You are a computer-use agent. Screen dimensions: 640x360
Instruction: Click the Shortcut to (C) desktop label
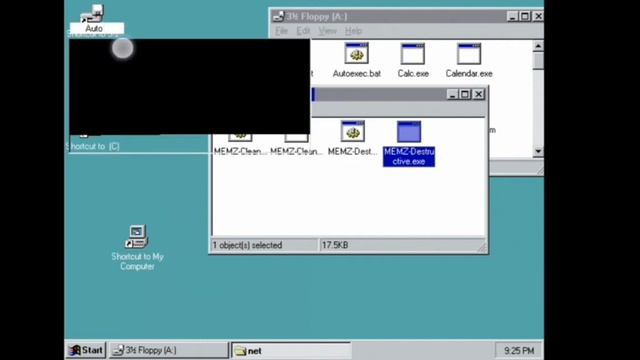tap(93, 146)
